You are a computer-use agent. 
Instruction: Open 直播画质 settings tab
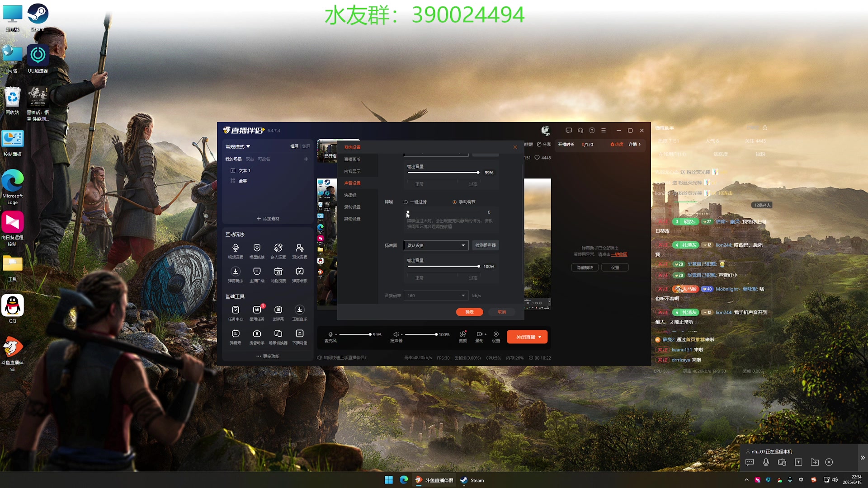coord(352,160)
